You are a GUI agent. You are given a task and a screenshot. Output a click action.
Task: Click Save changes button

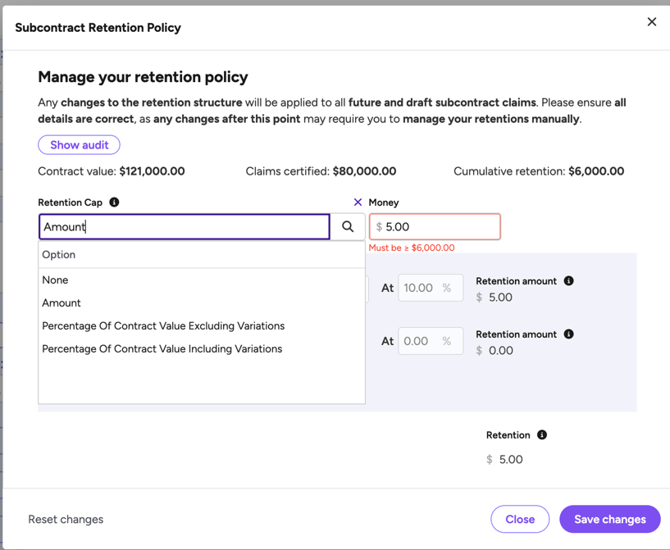[x=609, y=519]
